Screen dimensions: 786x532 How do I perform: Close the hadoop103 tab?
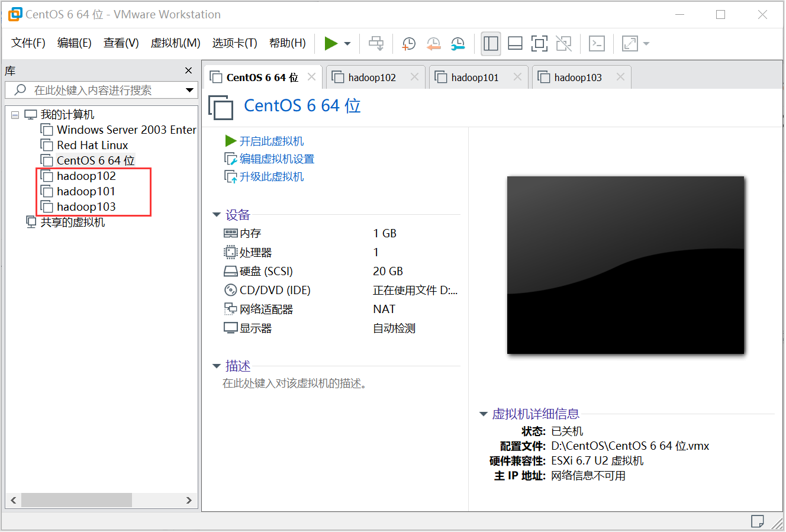tap(620, 77)
